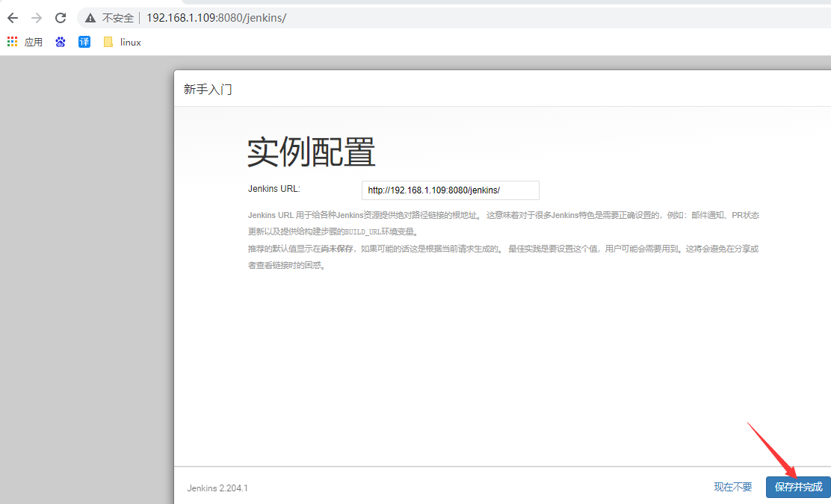This screenshot has width=831, height=504.
Task: Click the 新手入门 header title
Action: tap(208, 89)
